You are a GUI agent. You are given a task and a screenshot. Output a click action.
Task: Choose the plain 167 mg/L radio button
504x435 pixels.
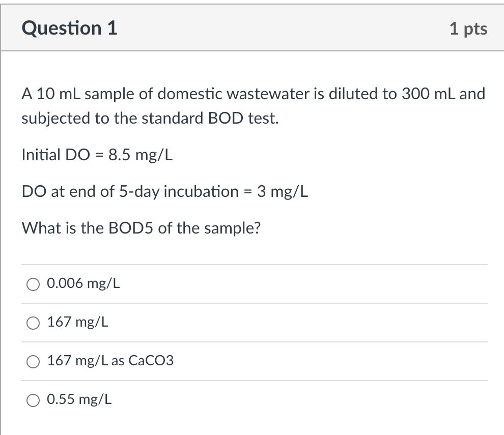33,323
